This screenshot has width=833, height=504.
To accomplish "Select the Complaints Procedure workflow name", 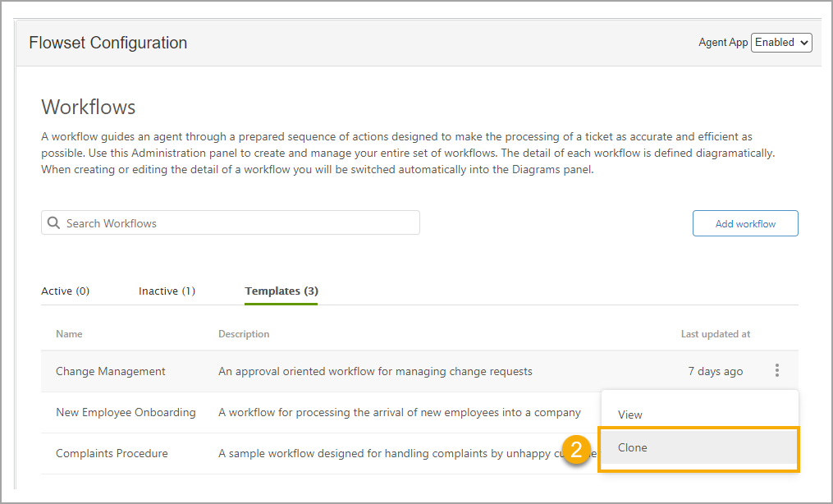I will point(112,454).
